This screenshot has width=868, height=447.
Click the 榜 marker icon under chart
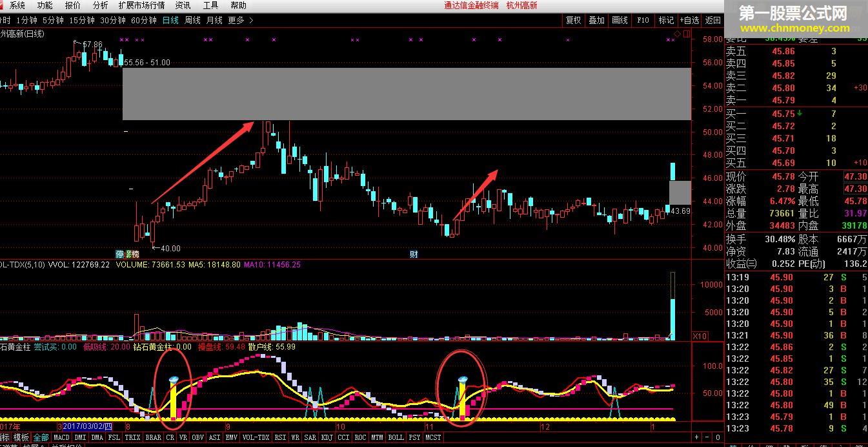tap(135, 254)
